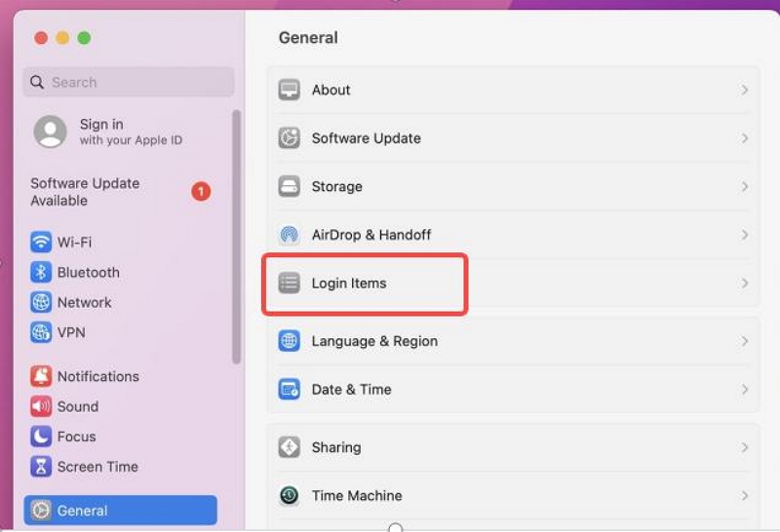
Task: Click the Time Machine clock icon
Action: tap(289, 496)
